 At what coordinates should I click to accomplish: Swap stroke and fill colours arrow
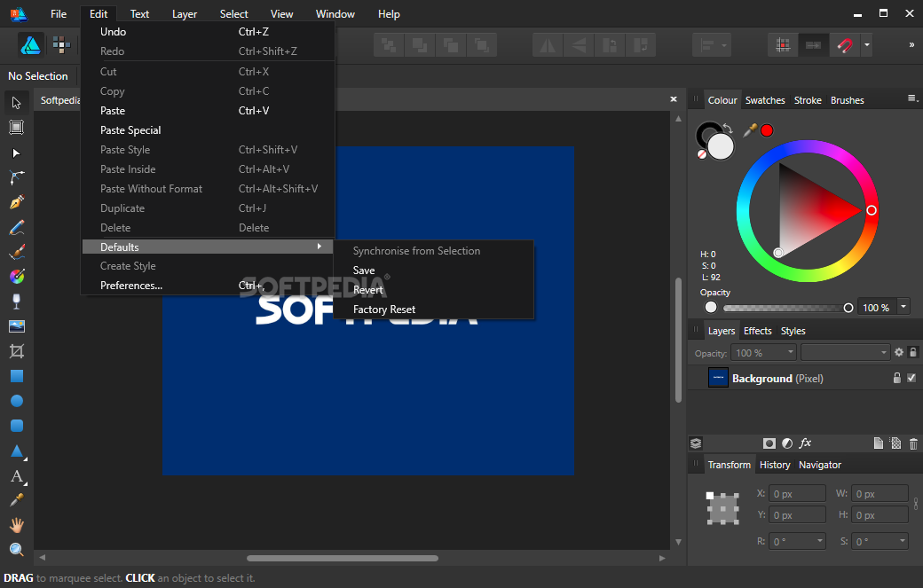point(728,129)
